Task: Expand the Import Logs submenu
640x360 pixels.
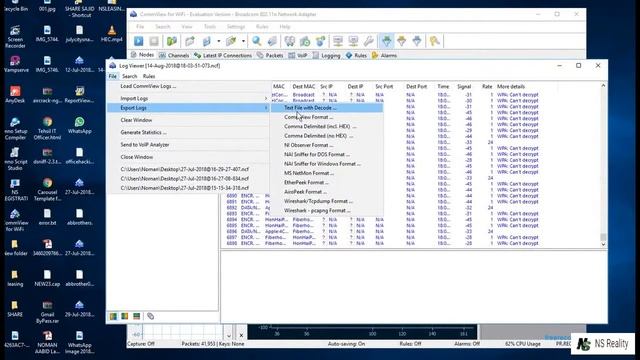Action: click(x=189, y=98)
